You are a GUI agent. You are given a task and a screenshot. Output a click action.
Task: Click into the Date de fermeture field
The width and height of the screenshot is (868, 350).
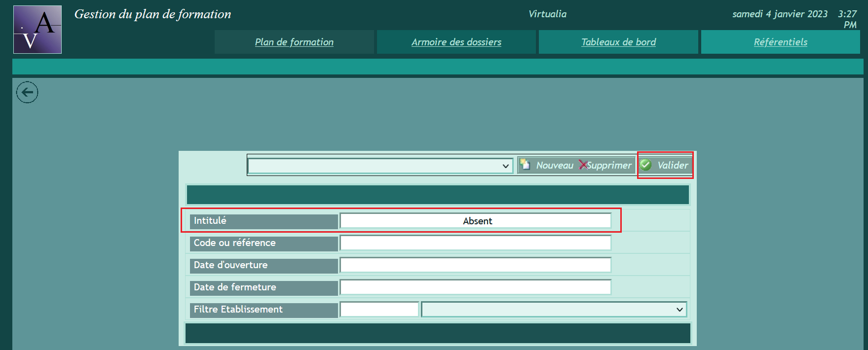coord(476,287)
